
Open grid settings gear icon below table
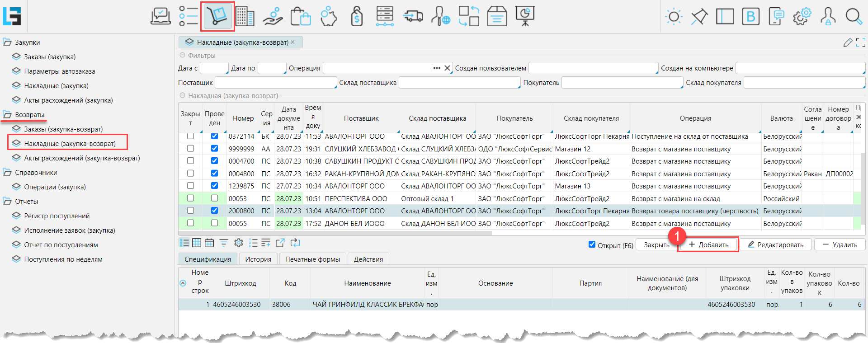pos(239,243)
